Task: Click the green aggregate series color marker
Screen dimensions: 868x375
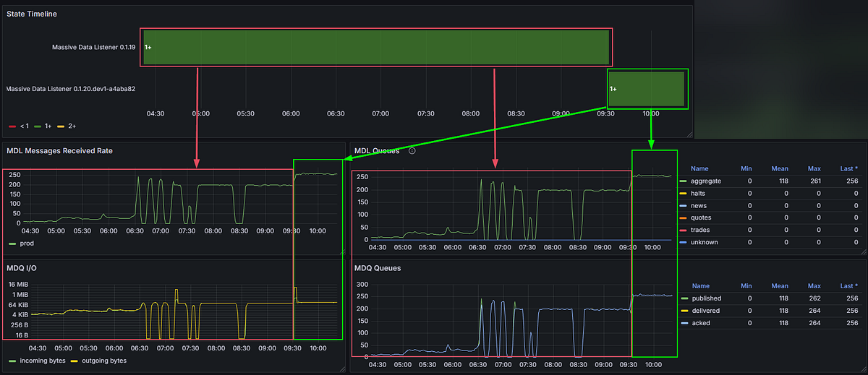Action: click(684, 181)
